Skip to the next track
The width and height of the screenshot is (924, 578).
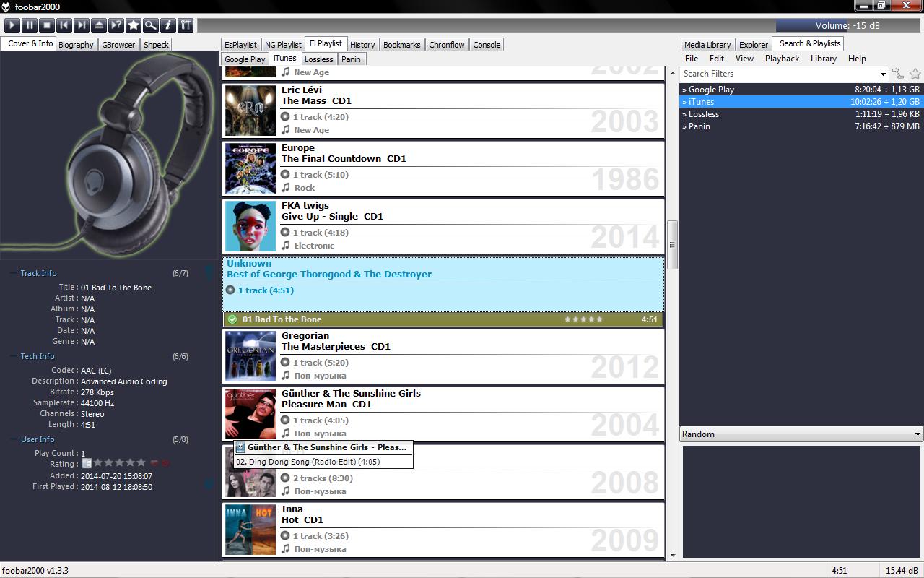(x=82, y=25)
